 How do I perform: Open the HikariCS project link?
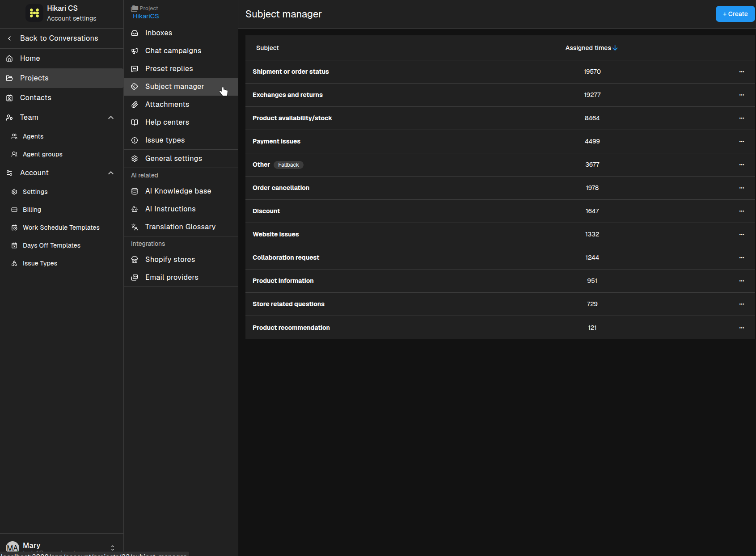[146, 16]
